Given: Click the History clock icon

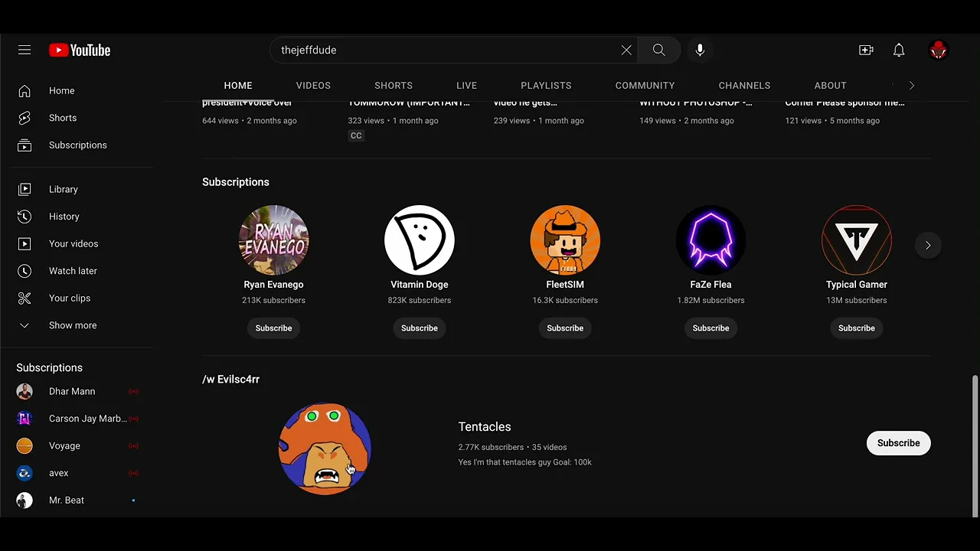Looking at the screenshot, I should click(x=24, y=217).
